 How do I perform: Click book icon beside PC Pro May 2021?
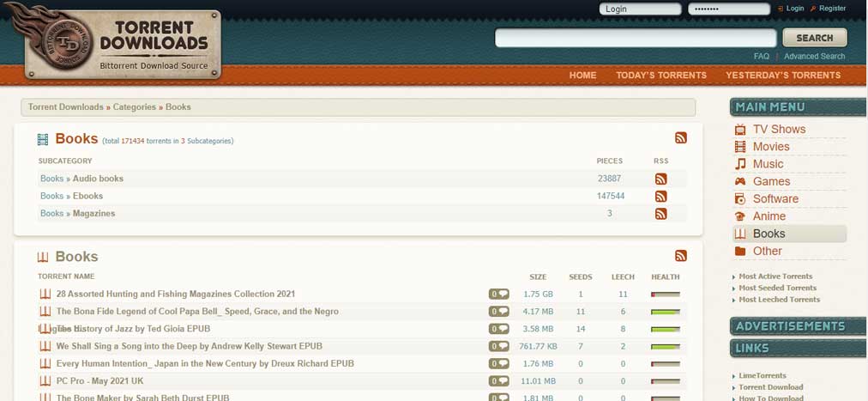click(45, 381)
